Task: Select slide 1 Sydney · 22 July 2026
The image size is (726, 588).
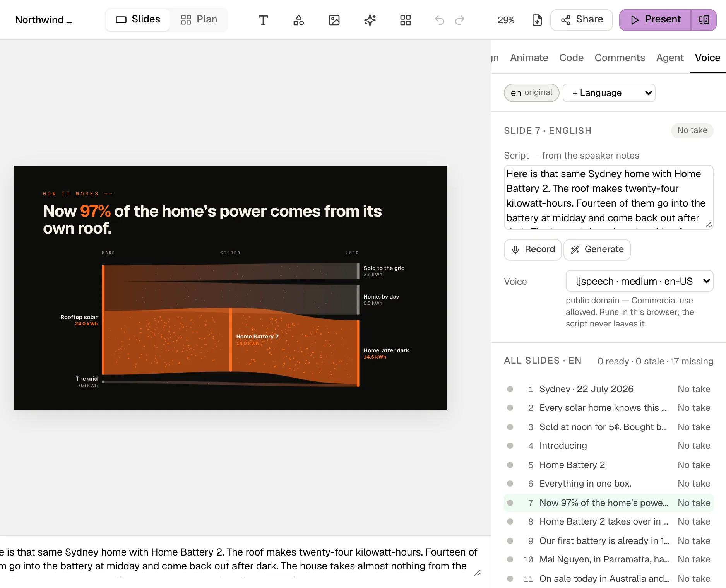Action: (x=608, y=389)
